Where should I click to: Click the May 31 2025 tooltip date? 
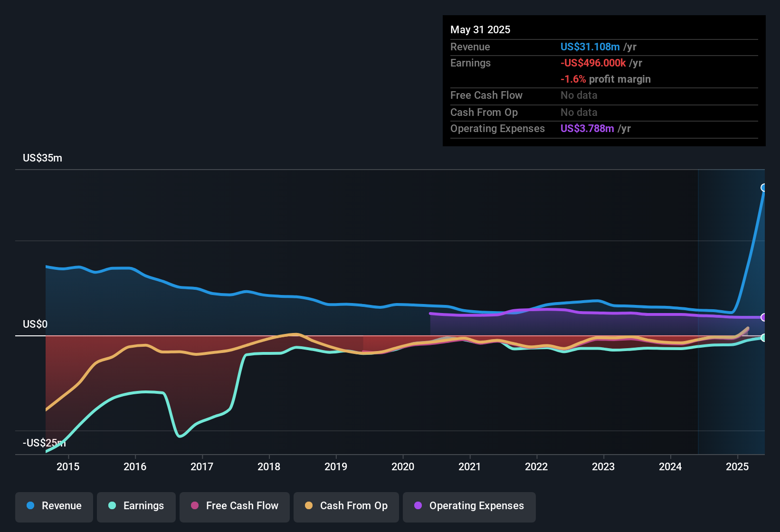point(480,29)
